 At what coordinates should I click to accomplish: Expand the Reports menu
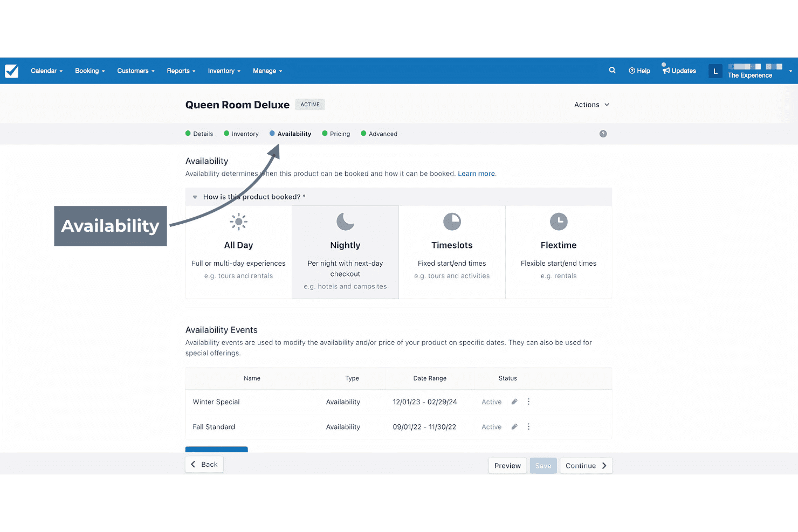[x=181, y=71]
